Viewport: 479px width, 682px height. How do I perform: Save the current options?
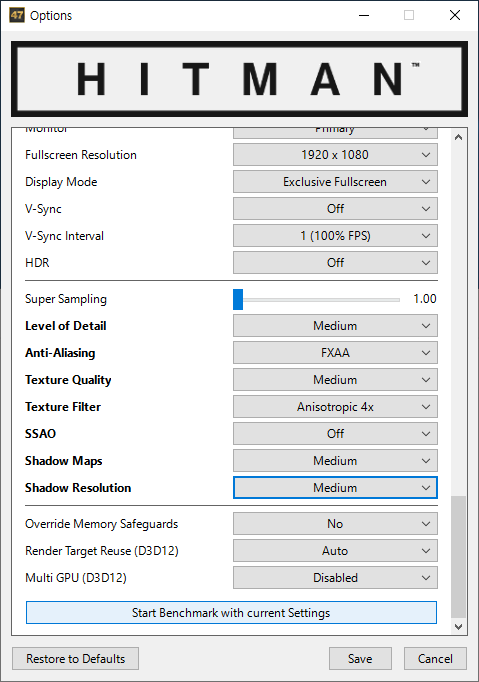tap(360, 659)
